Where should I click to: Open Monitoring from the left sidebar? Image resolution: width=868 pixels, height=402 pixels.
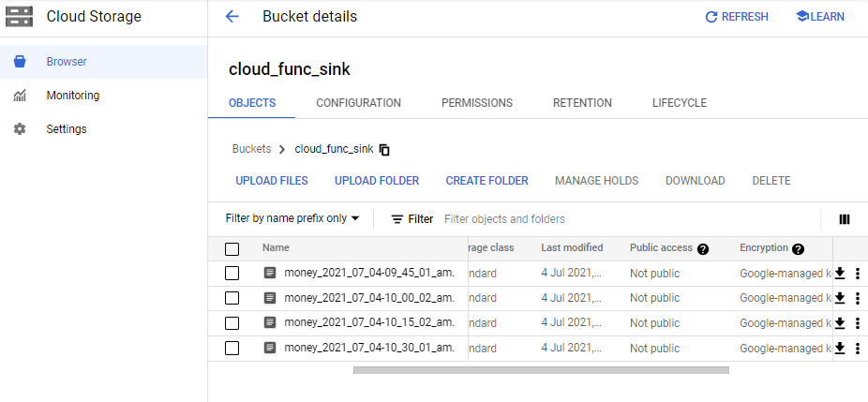[72, 96]
